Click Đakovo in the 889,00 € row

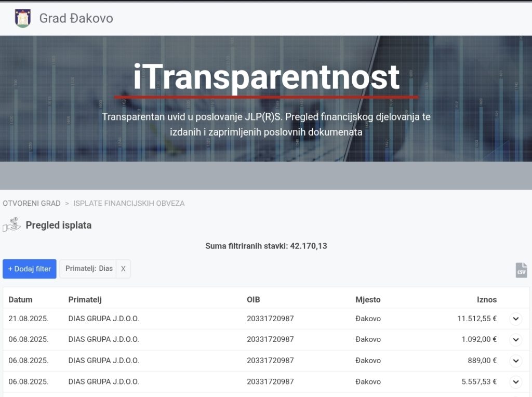(368, 360)
